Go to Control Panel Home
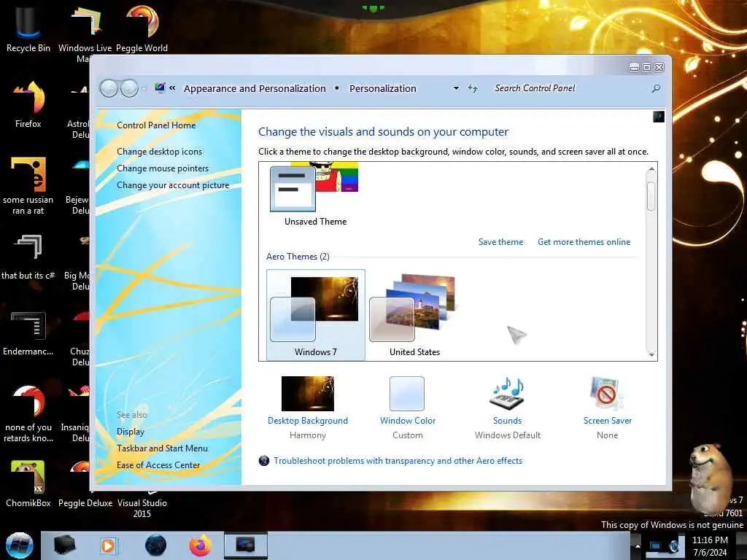 (156, 125)
